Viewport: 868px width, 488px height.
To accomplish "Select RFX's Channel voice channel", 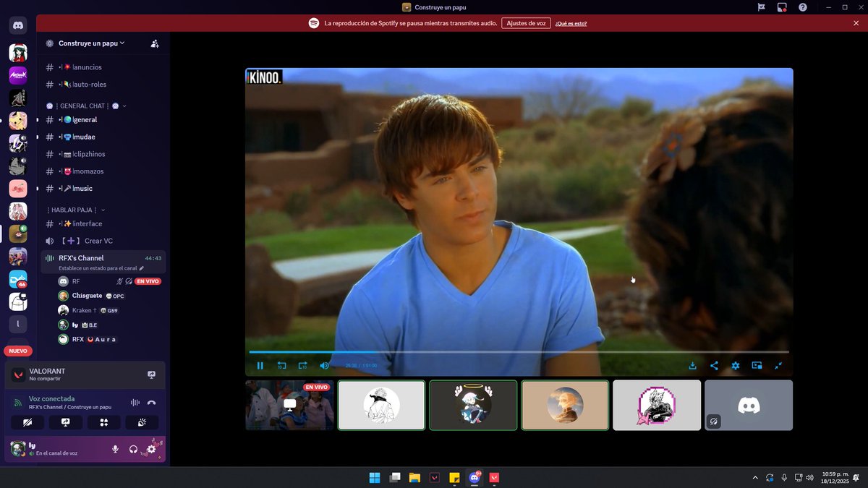I will click(104, 262).
